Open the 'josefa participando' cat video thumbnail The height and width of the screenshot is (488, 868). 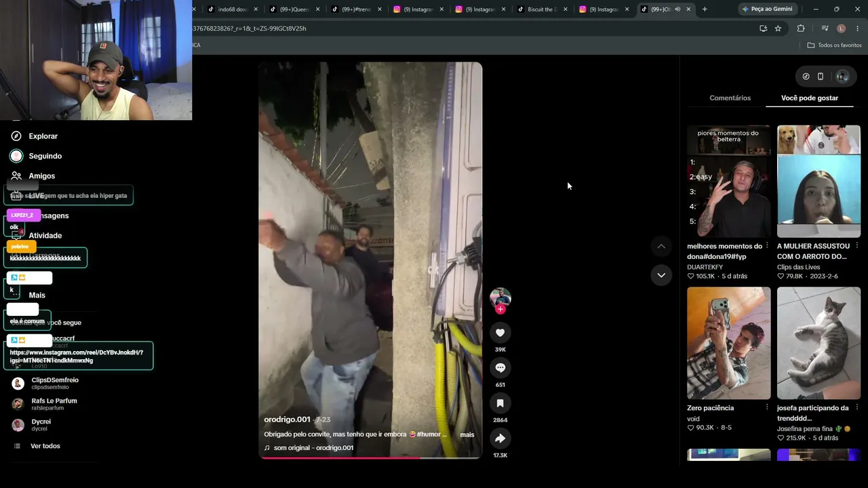[818, 343]
